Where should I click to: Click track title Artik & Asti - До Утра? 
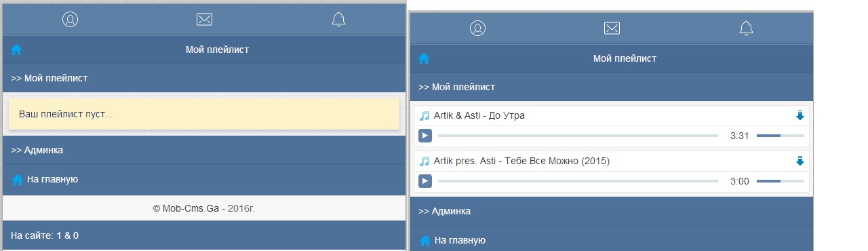[479, 115]
